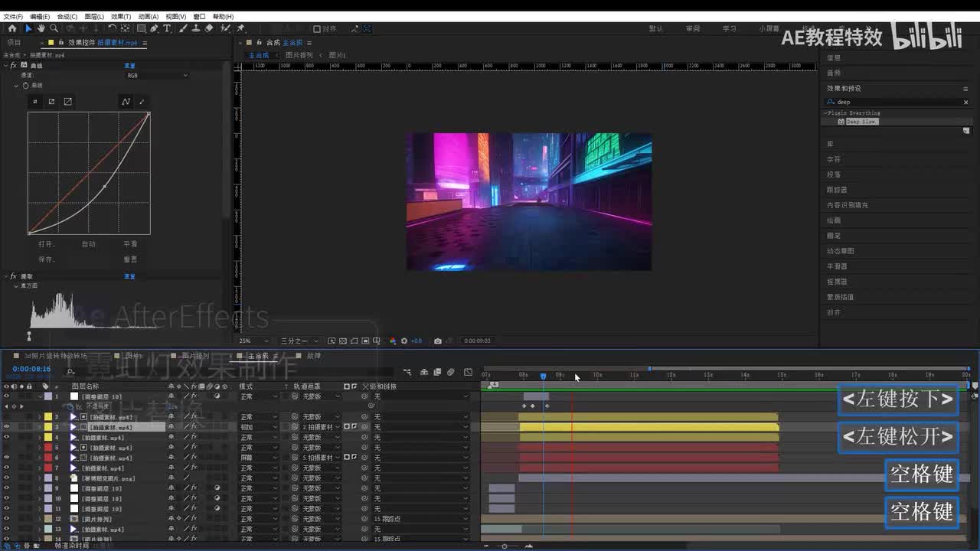Enable frame blending for the timeline
980x551 pixels.
[437, 372]
